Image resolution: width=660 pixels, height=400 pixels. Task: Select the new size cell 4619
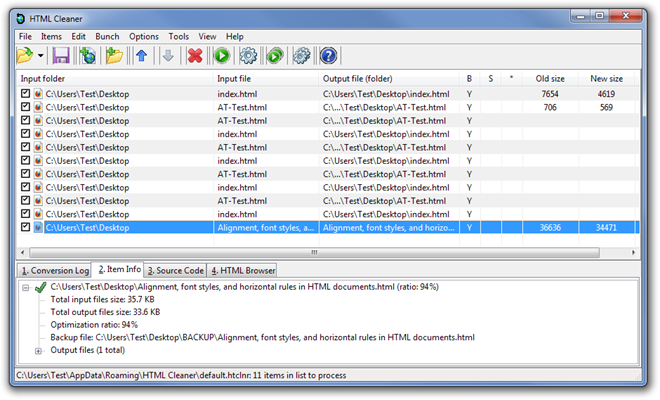pyautogui.click(x=606, y=94)
